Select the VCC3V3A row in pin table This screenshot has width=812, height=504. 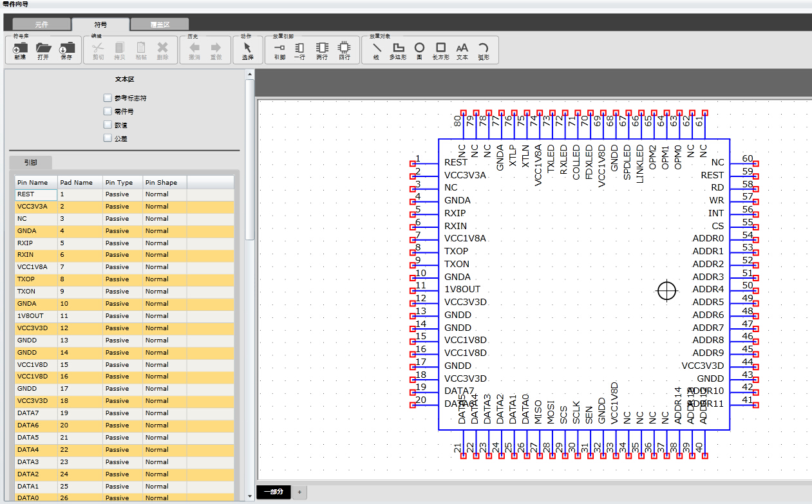click(x=124, y=207)
